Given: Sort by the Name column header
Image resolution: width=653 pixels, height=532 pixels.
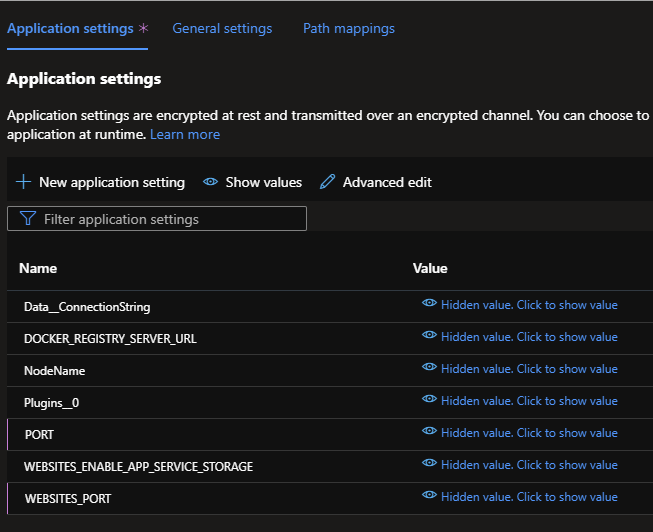Looking at the screenshot, I should [x=38, y=268].
